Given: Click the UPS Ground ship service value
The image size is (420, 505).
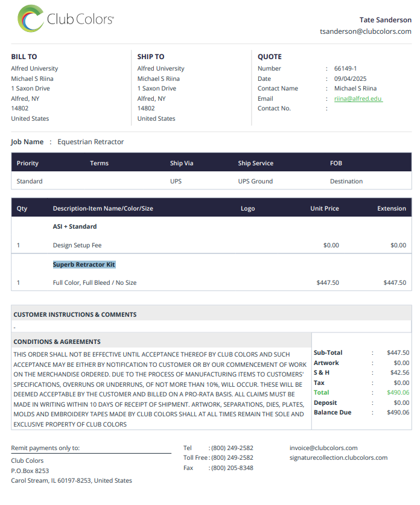Looking at the screenshot, I should tap(255, 181).
